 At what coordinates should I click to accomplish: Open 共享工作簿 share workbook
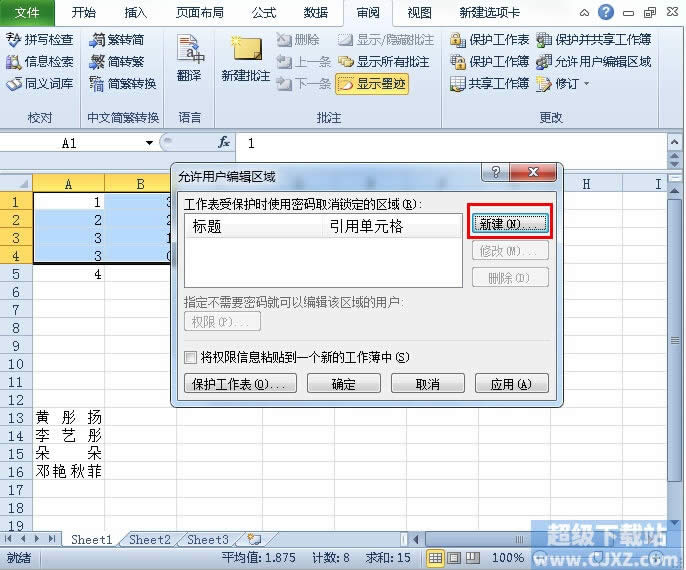point(490,83)
